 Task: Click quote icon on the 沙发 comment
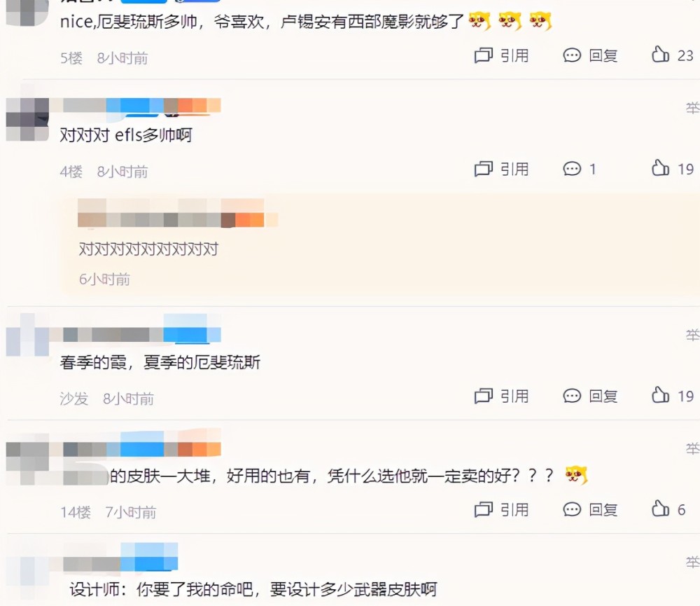(483, 396)
